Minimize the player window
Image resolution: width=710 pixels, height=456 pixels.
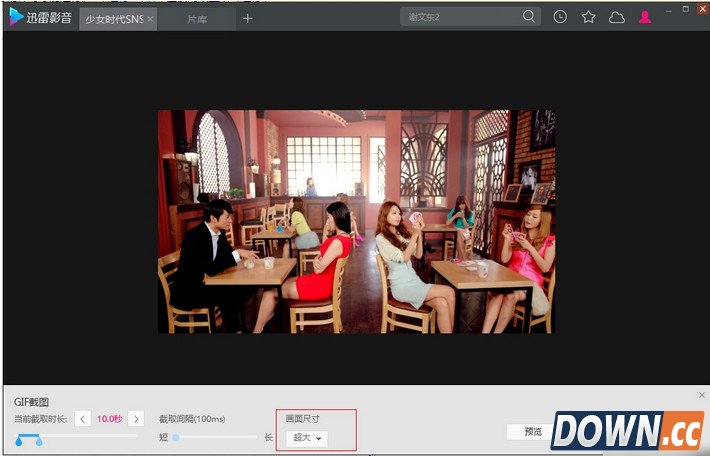tap(669, 9)
